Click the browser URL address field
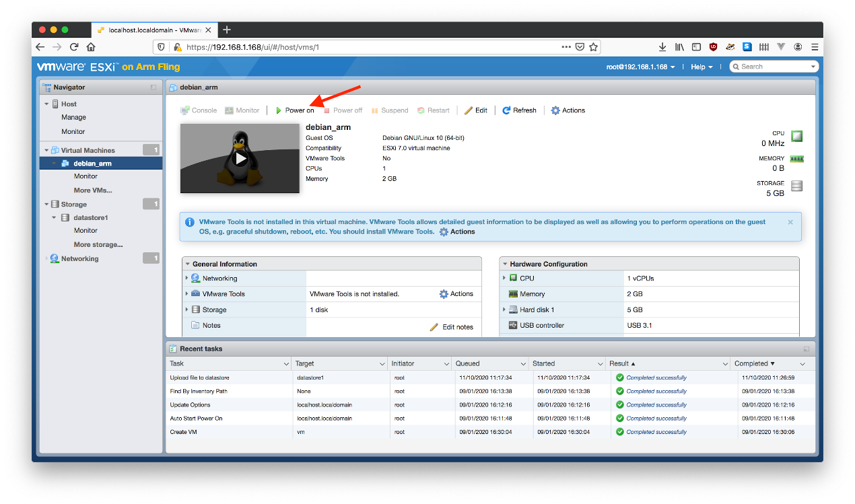855x504 pixels. pos(370,47)
